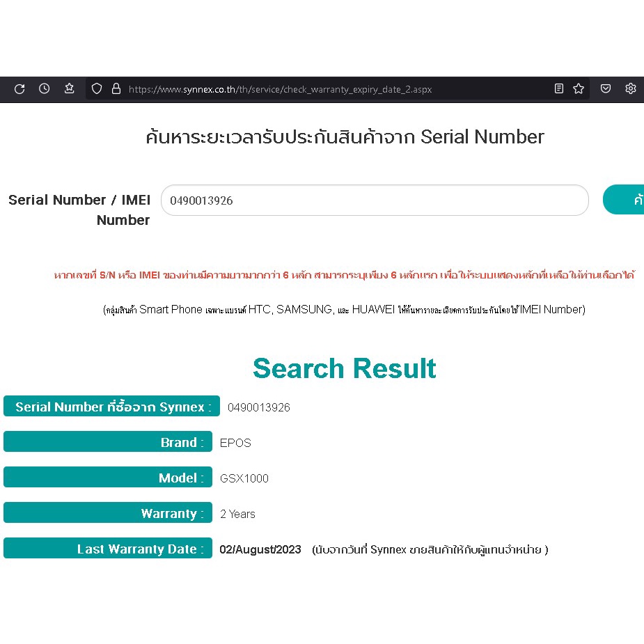Screen dimensions: 644x644
Task: Open the browsing history clock icon
Action: (45, 88)
